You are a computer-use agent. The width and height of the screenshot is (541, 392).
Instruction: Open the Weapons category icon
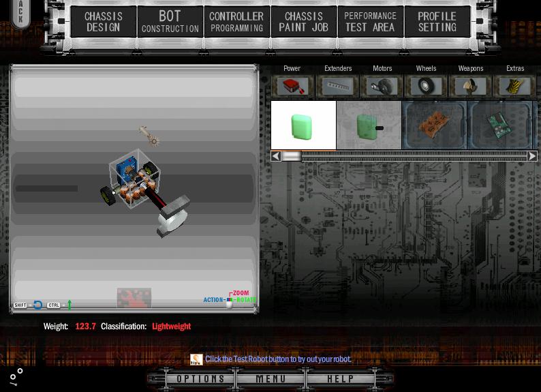point(471,86)
